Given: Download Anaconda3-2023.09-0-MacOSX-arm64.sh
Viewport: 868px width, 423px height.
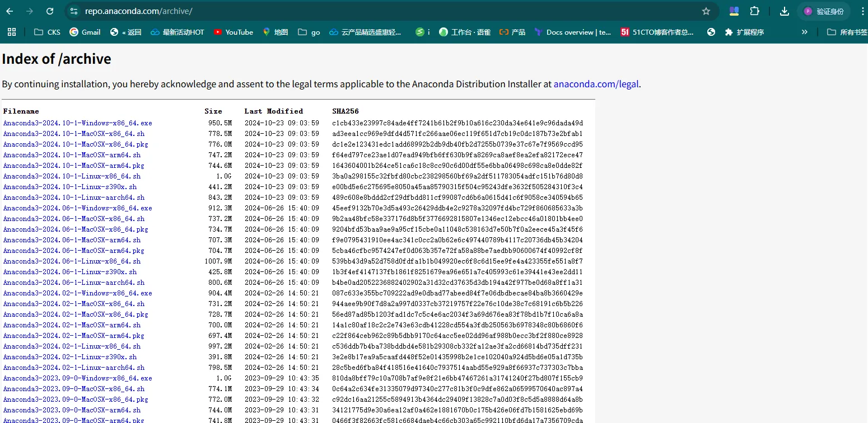Looking at the screenshot, I should (x=72, y=410).
